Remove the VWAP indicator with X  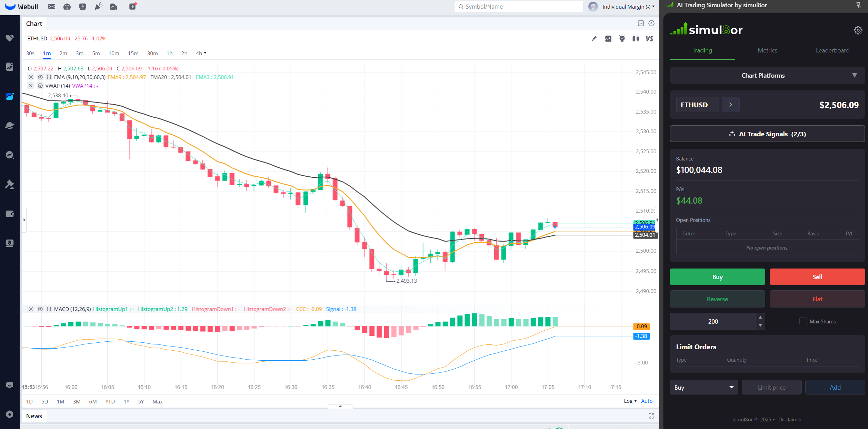[x=31, y=86]
